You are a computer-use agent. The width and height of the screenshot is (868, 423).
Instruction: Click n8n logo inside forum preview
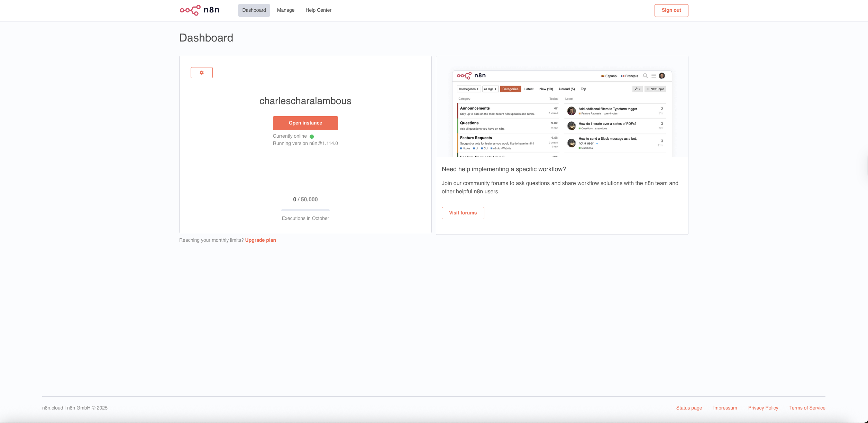coord(471,75)
